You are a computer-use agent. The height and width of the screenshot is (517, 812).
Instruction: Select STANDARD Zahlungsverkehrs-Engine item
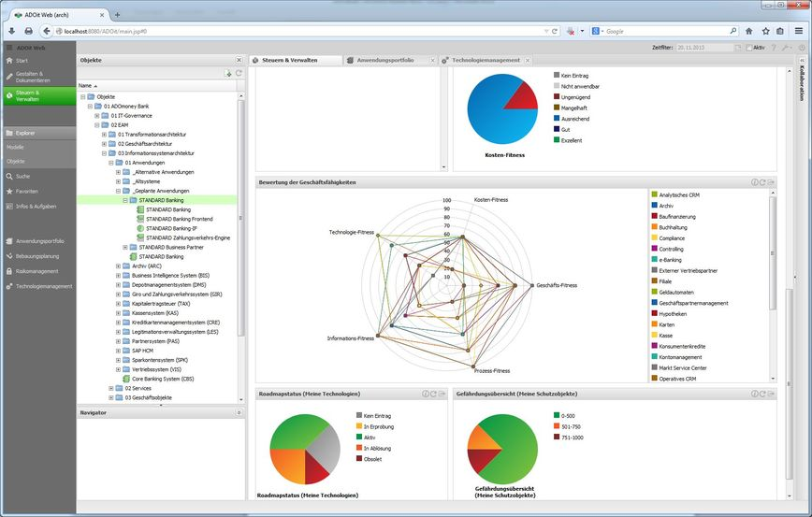tap(188, 238)
